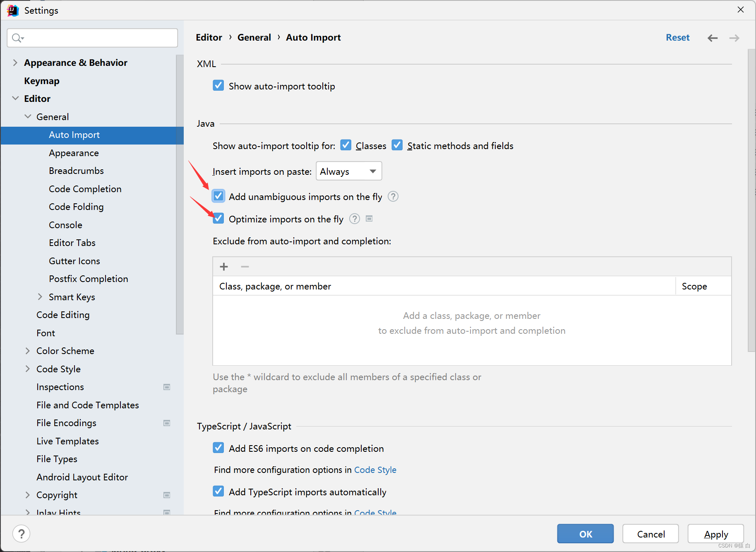
Task: Toggle Add unambiguous imports on the fly
Action: [218, 196]
